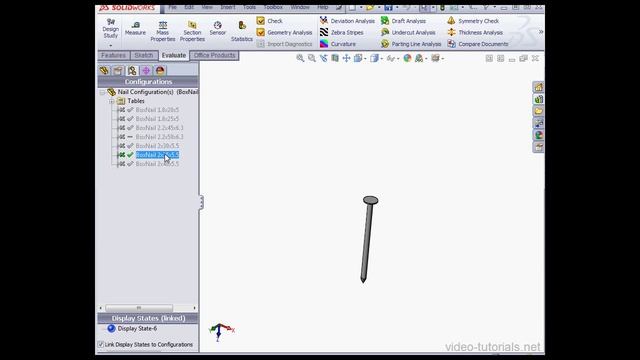Switch to Sketch tab
Screen dimensions: 640x360
click(x=144, y=55)
